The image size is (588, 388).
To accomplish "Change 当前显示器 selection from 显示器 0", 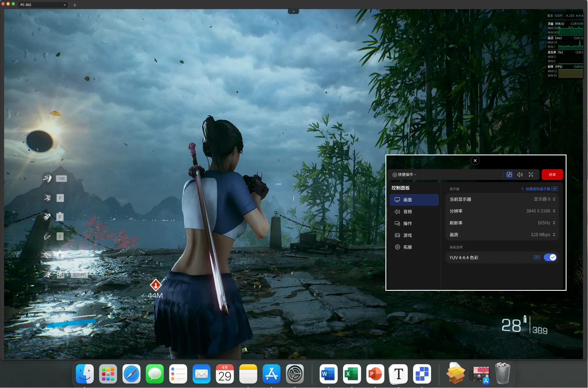I will click(x=544, y=199).
